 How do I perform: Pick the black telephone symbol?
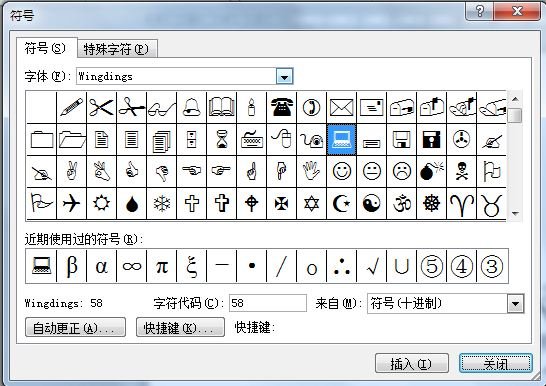point(281,107)
